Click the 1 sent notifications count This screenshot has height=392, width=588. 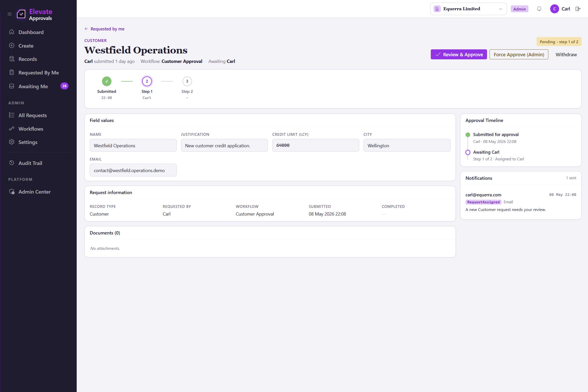pyautogui.click(x=571, y=178)
